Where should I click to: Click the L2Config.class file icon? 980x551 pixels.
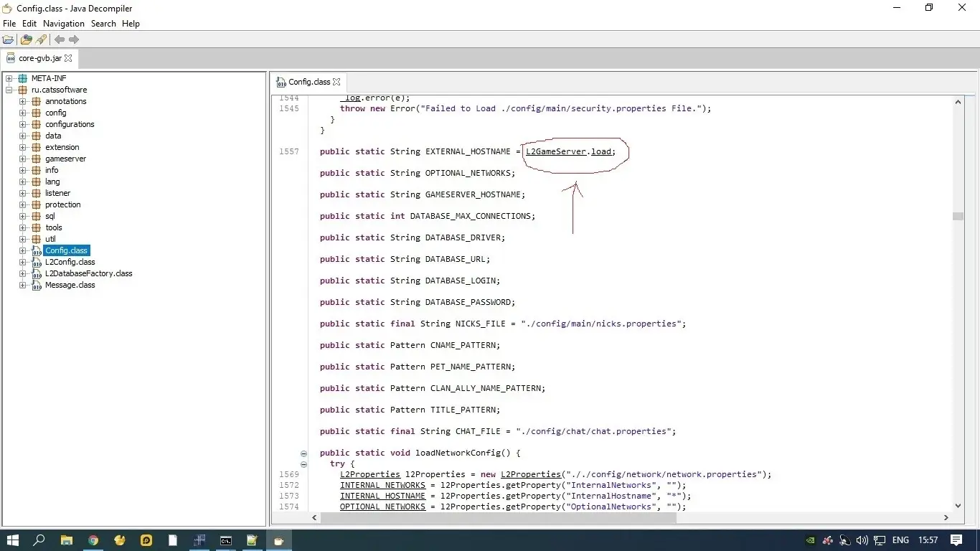tap(37, 262)
